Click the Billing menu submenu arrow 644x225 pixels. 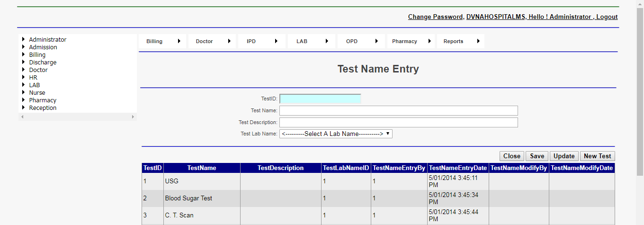click(x=179, y=41)
